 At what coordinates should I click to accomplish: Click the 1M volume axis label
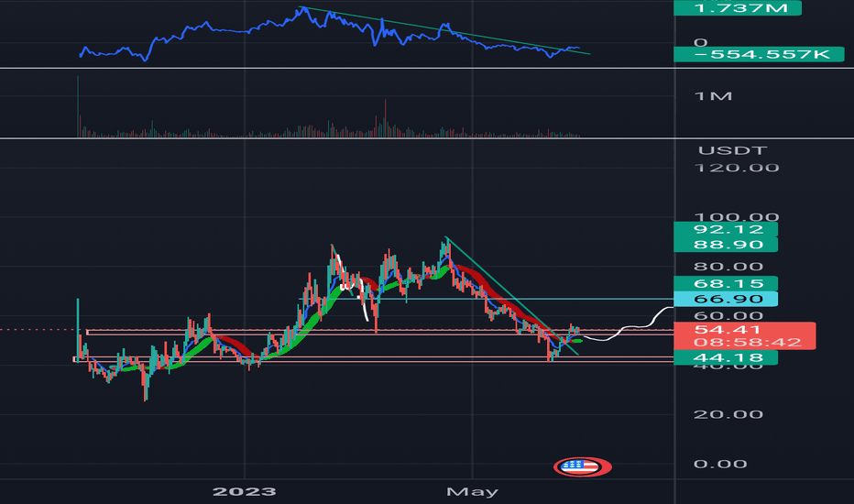click(x=713, y=96)
